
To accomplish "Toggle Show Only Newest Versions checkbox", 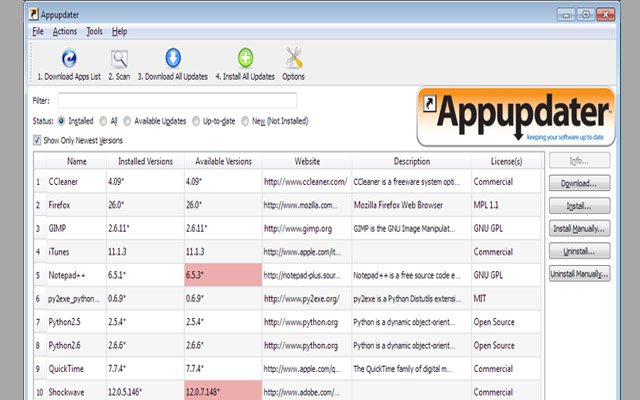I will pos(38,139).
